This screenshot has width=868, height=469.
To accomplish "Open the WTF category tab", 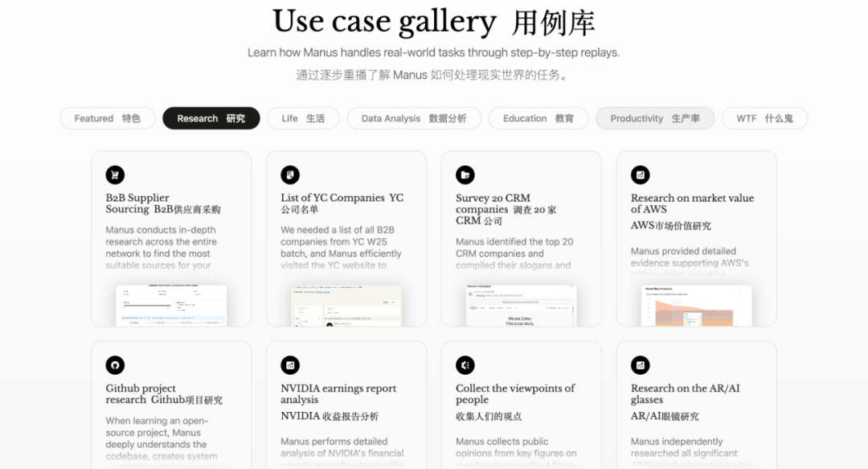I will 764,118.
